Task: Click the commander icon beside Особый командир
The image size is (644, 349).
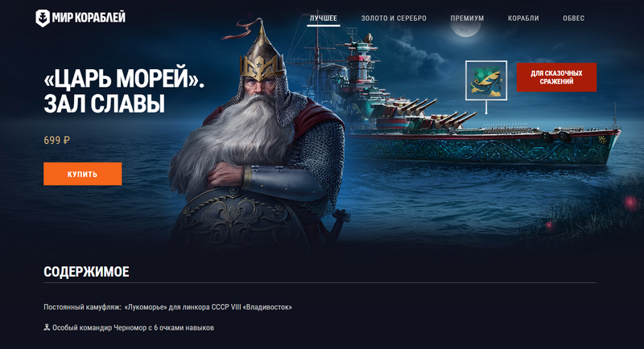Action: click(x=47, y=327)
